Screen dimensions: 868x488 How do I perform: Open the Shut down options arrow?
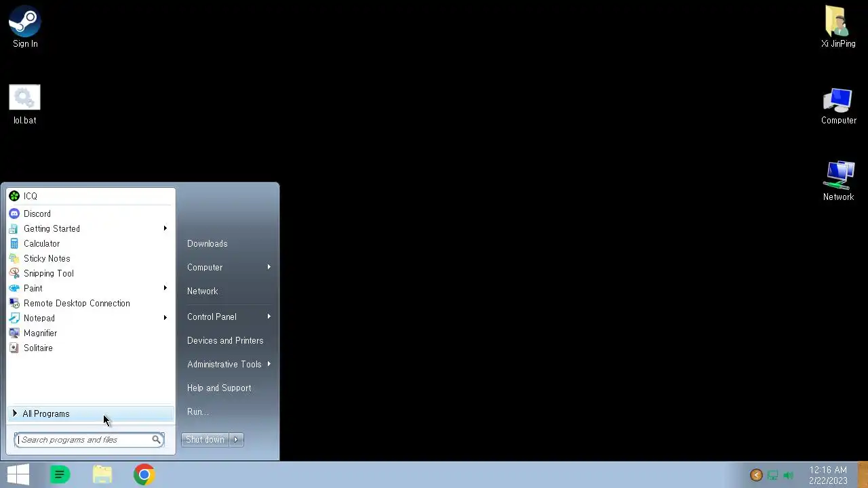(x=236, y=439)
